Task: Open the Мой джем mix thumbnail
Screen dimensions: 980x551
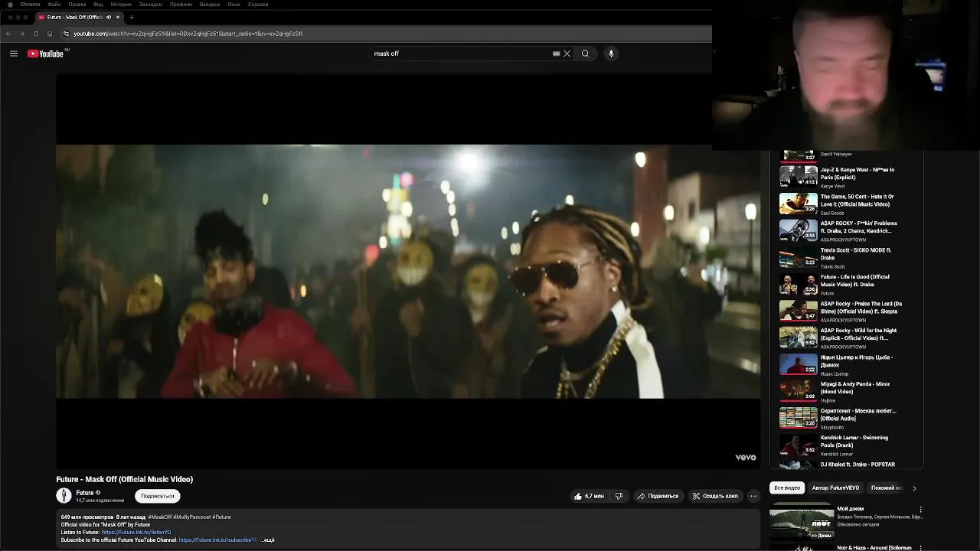Action: pos(801,521)
